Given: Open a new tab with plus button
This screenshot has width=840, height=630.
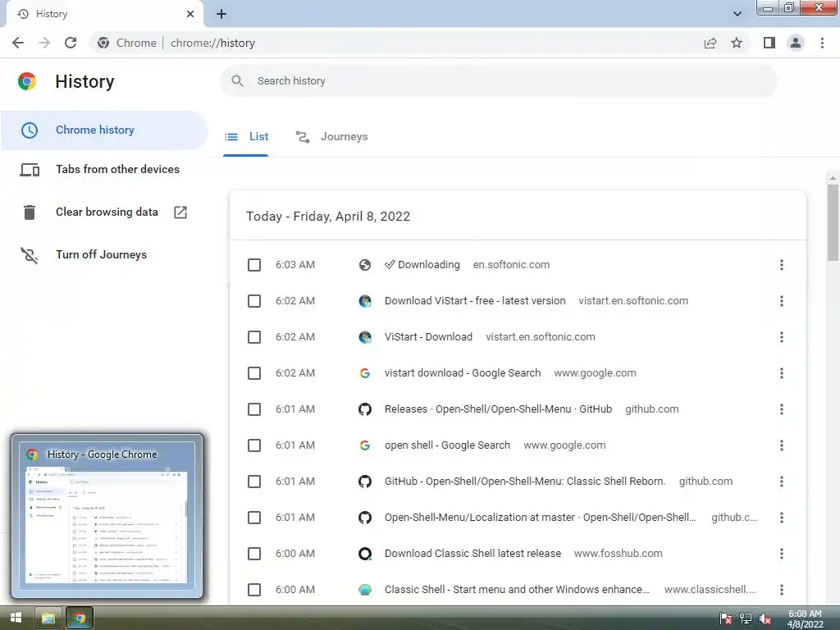Looking at the screenshot, I should [221, 14].
